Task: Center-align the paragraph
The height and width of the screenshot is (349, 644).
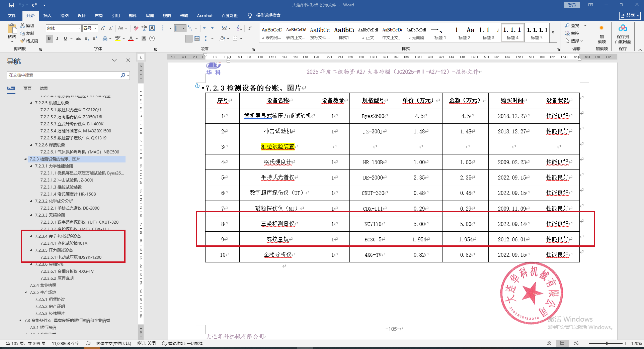Action: [173, 38]
